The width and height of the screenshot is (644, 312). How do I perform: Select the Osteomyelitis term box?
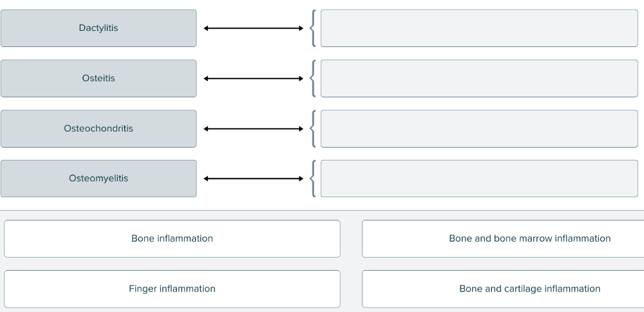pyautogui.click(x=99, y=179)
